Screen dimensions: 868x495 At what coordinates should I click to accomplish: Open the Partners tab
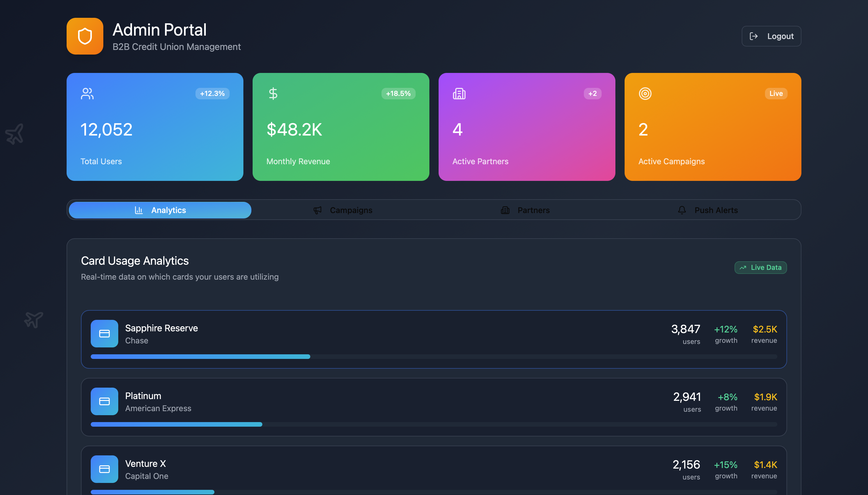coord(525,210)
